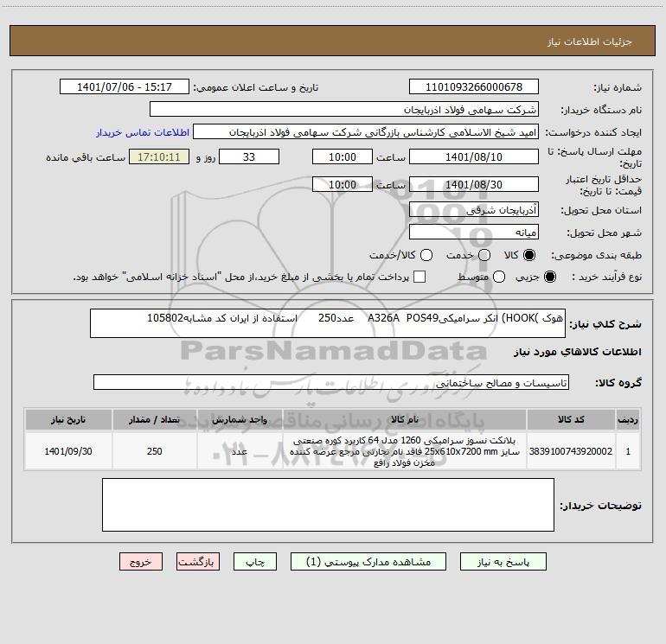Click the جزئیات اطلاعات نیاز header title
The height and width of the screenshot is (644, 666).
[590, 41]
